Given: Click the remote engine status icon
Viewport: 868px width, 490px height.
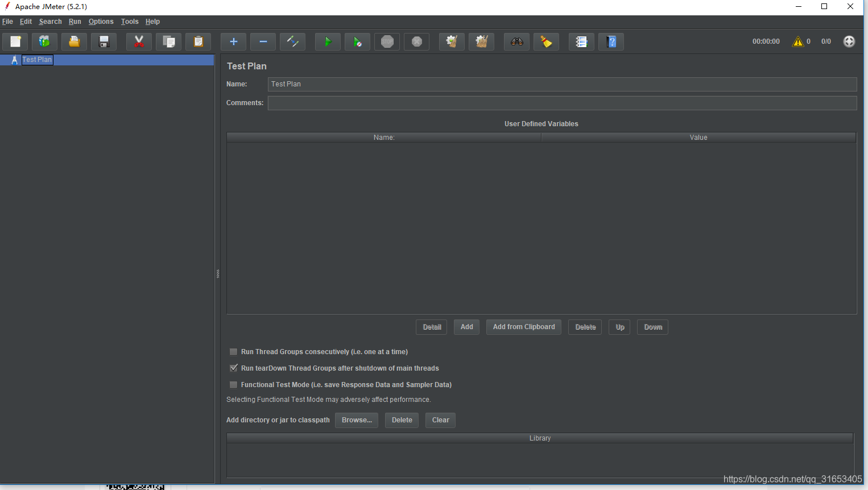Looking at the screenshot, I should click(849, 41).
